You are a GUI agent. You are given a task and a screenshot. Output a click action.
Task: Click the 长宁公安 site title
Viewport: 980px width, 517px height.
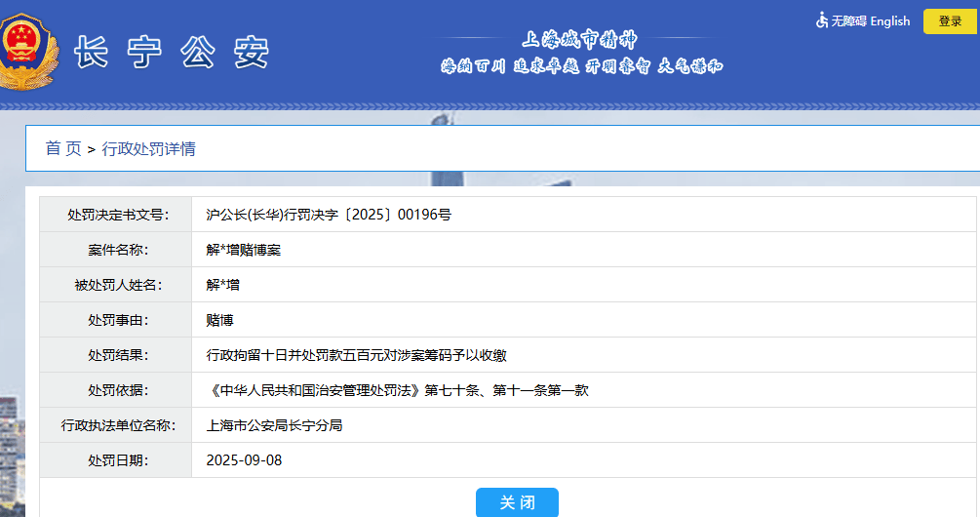(171, 53)
